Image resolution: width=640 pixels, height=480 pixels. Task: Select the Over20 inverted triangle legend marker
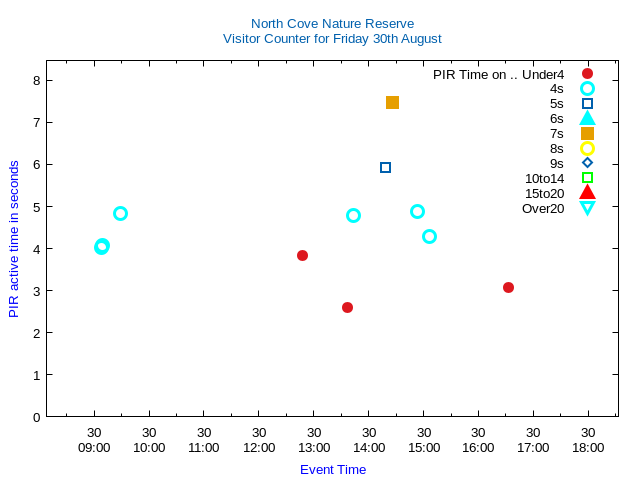587,208
